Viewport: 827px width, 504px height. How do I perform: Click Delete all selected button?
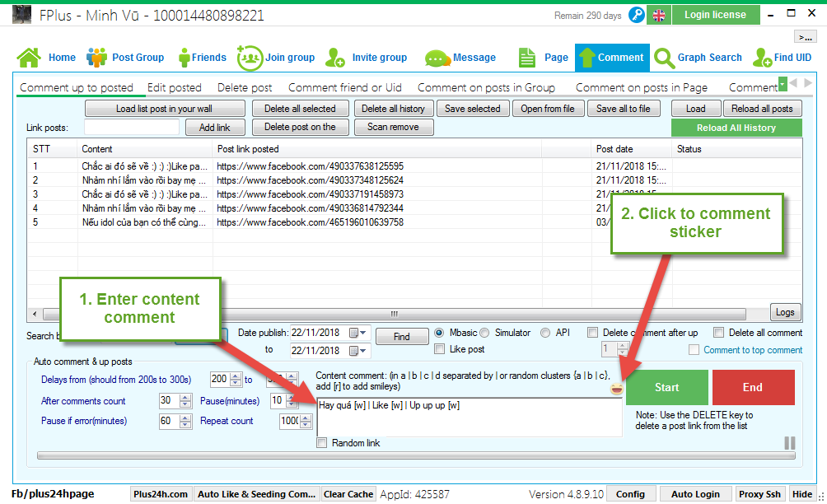coord(300,109)
